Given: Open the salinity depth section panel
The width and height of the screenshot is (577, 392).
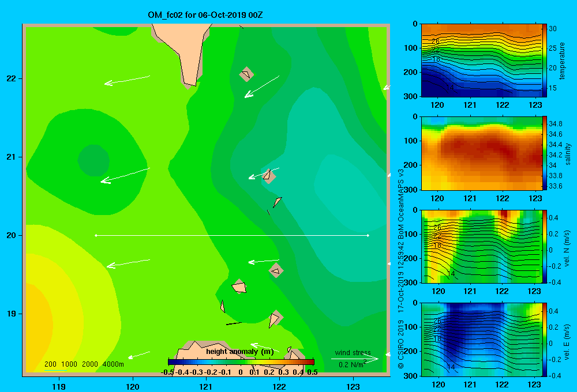Looking at the screenshot, I should [482, 153].
